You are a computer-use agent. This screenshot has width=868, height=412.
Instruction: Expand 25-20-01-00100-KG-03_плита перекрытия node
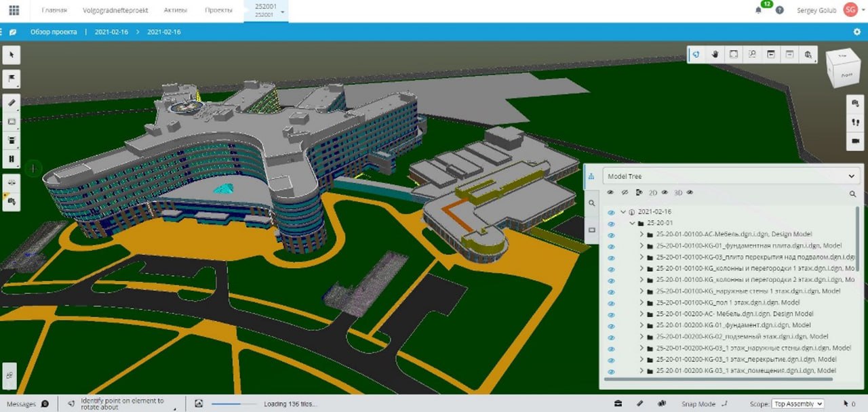tap(641, 257)
